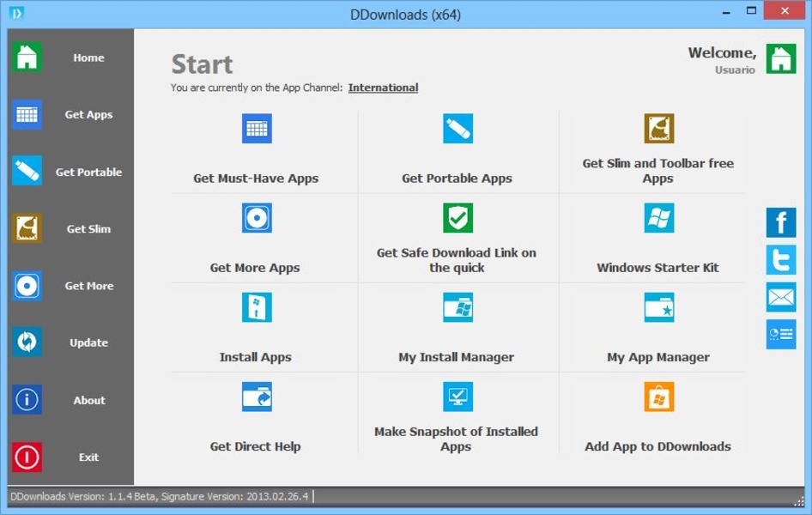Click the green home icon beside Welcome
This screenshot has width=812, height=515.
coord(781,58)
